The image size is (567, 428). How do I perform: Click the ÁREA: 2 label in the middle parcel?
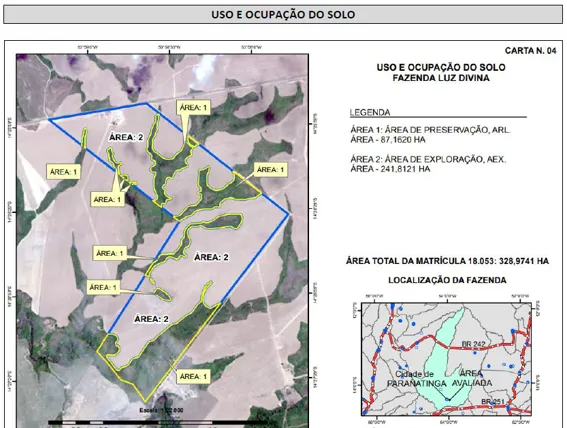211,257
